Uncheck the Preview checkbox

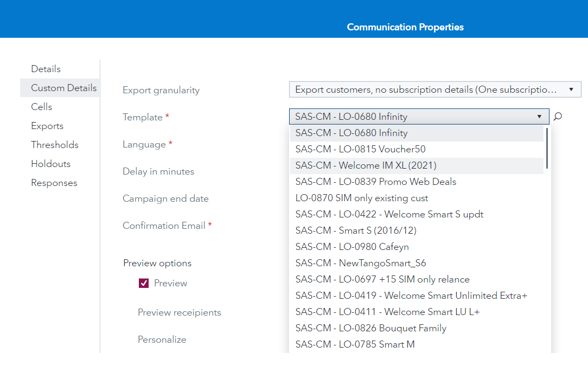click(x=143, y=283)
